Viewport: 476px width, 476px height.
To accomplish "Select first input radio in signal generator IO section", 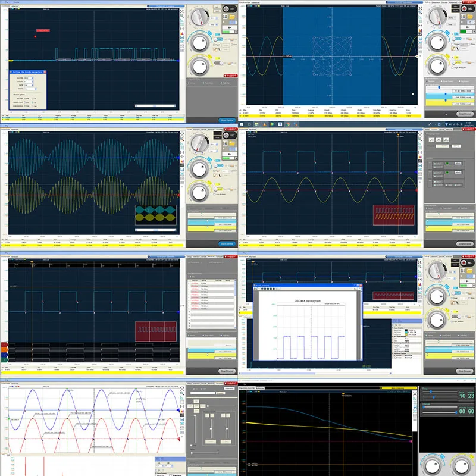I will 435,164.
